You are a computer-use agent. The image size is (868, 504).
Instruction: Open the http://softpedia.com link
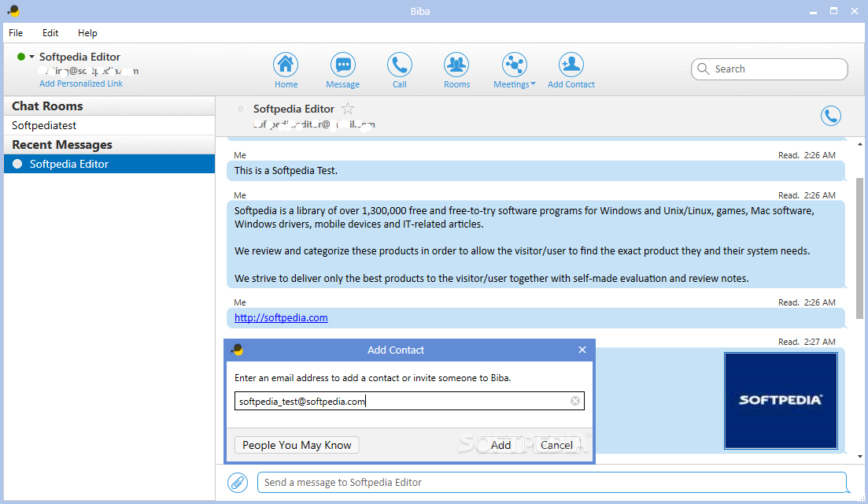tap(281, 318)
